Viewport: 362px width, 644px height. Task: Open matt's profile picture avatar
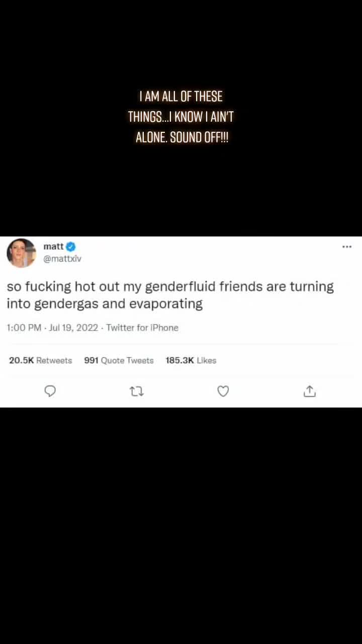tap(21, 253)
